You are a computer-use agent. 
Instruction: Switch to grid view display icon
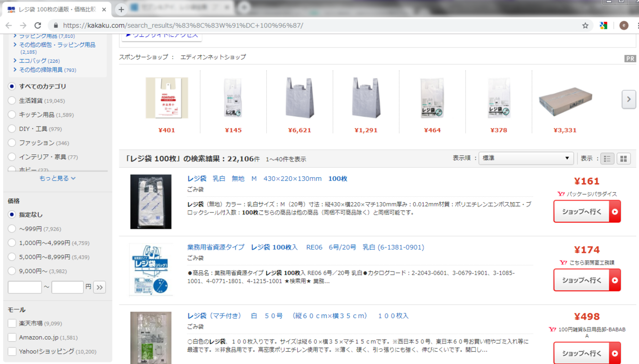tap(624, 159)
